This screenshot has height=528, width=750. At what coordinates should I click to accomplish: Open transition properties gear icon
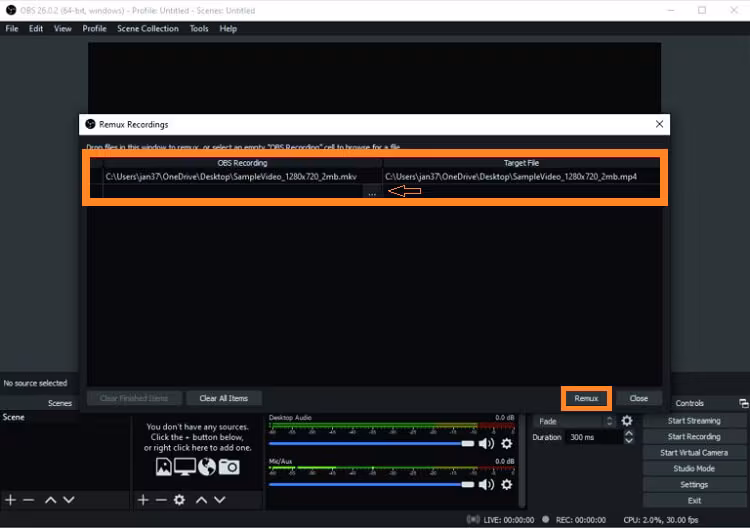(627, 421)
